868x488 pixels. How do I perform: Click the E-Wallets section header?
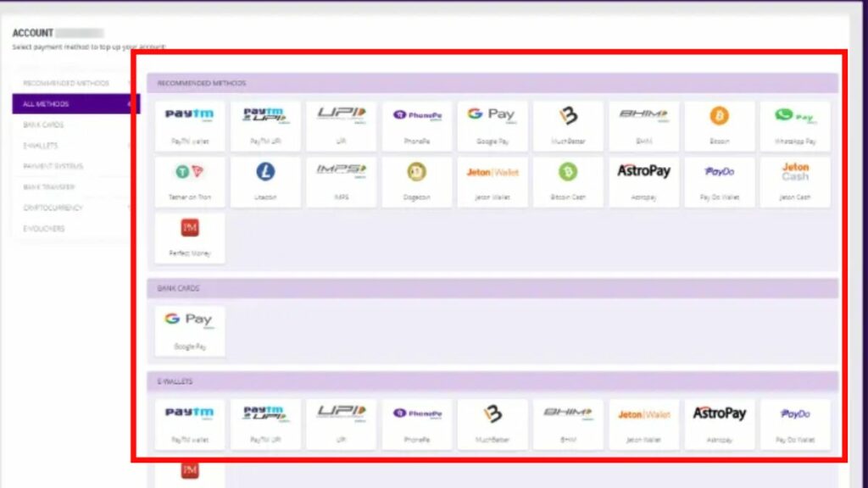[x=492, y=381]
